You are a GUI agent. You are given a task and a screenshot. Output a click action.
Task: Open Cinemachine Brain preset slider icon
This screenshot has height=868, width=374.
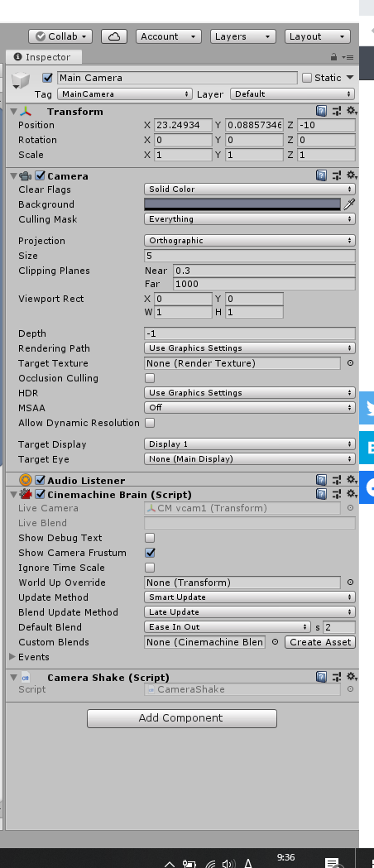337,494
